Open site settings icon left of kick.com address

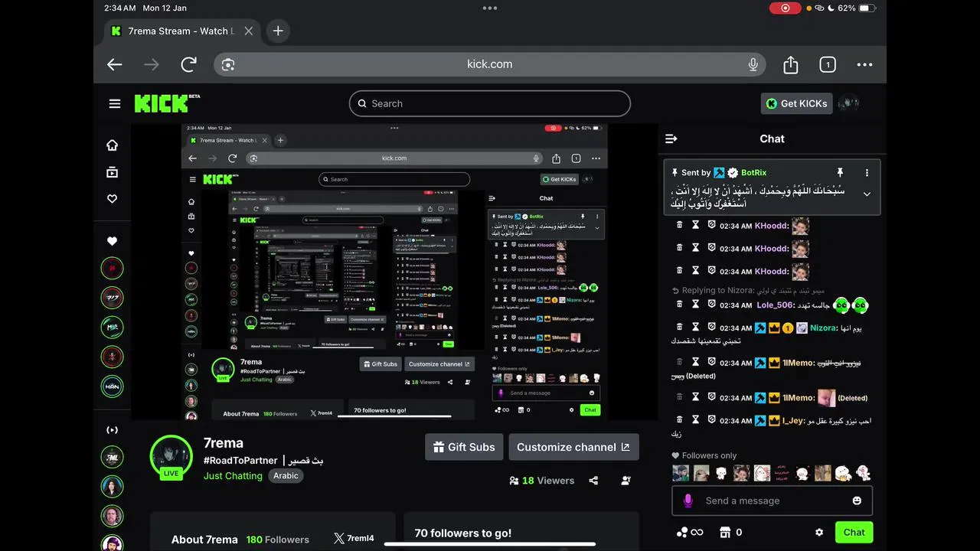pos(228,65)
